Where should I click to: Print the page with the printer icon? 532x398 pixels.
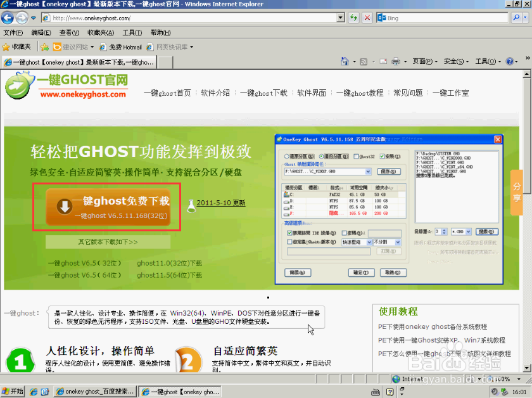pyautogui.click(x=396, y=61)
